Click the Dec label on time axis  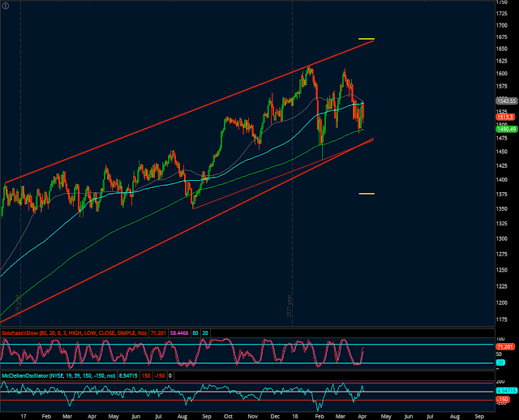click(275, 417)
